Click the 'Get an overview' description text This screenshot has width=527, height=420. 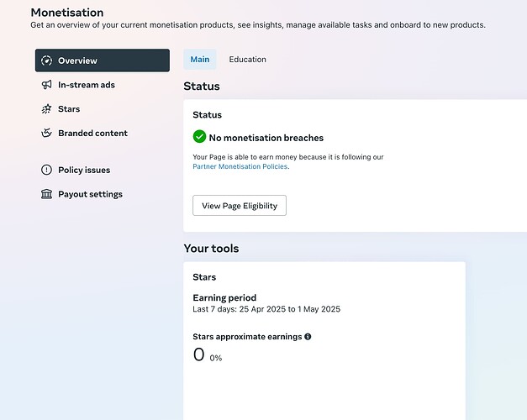click(x=258, y=25)
